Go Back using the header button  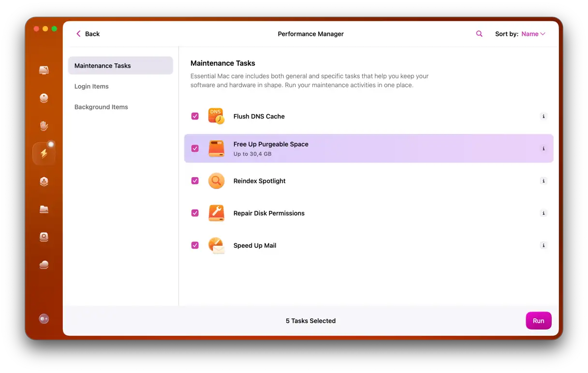tap(88, 34)
